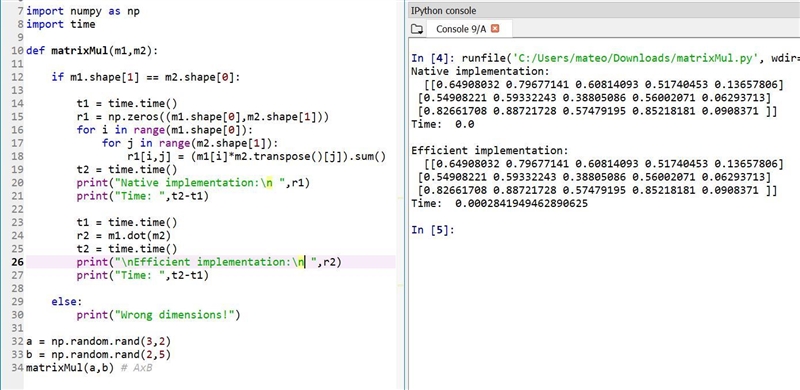Image resolution: width=800 pixels, height=390 pixels.
Task: Place cursor at the In [5] prompt
Action: 433,230
